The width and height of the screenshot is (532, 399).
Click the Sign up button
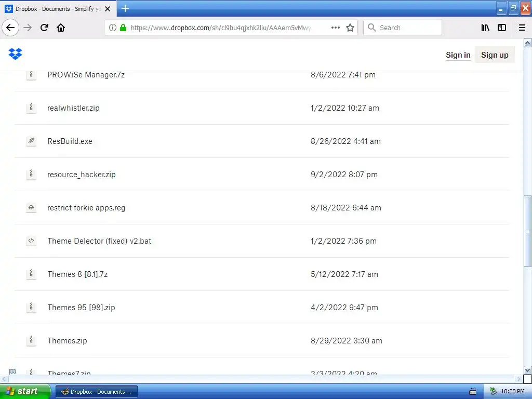495,55
